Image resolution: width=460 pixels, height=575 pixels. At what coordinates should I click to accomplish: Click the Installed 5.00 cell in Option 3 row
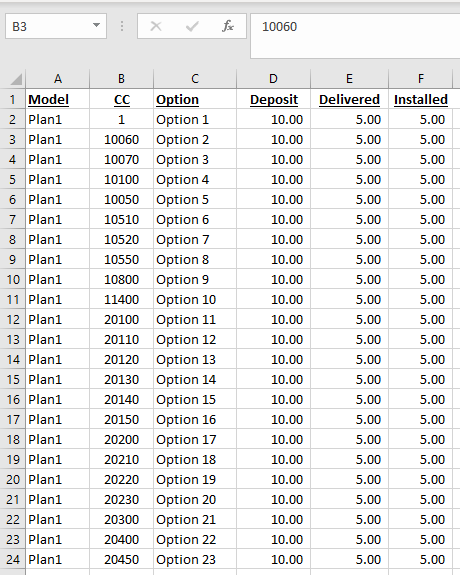coord(420,160)
